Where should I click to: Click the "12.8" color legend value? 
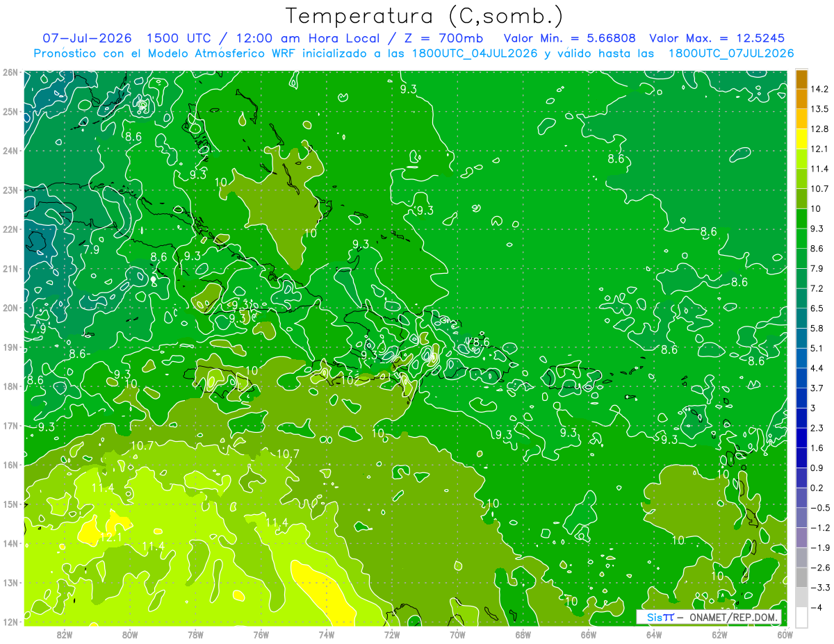coord(820,129)
